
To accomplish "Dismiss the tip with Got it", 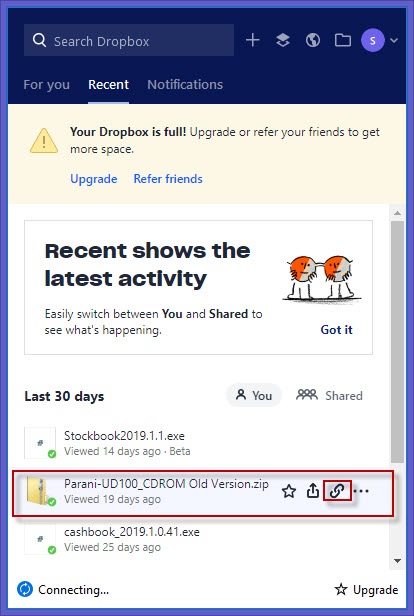I will coord(337,330).
